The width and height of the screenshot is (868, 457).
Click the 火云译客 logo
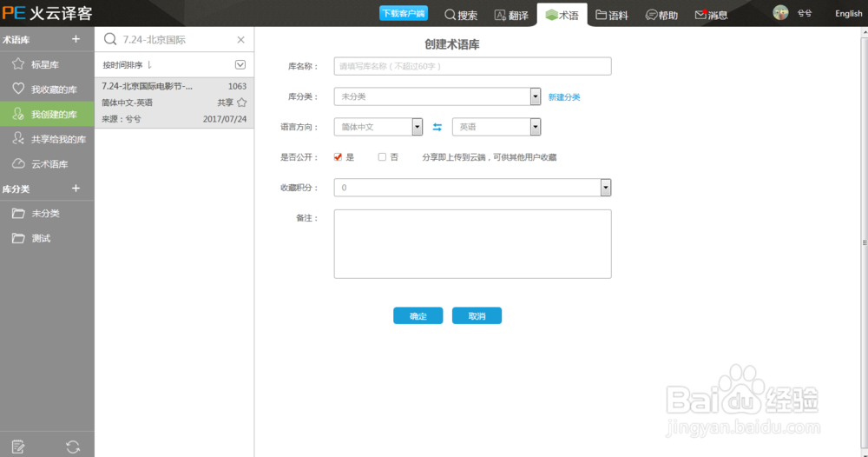coord(47,13)
